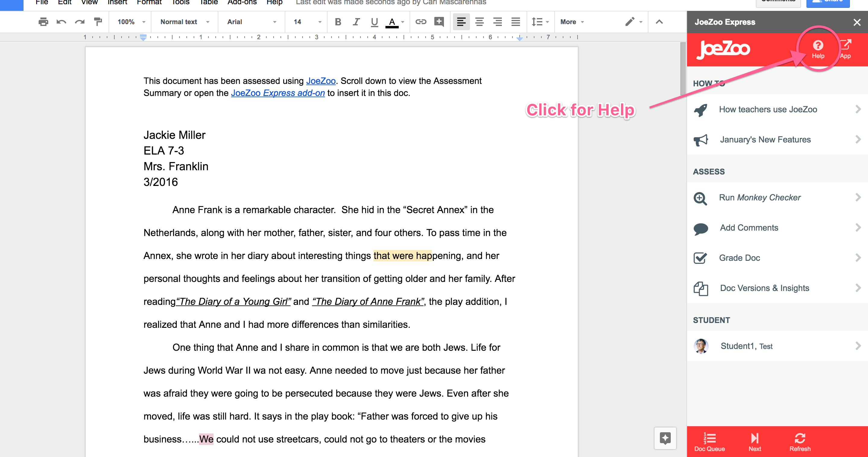Image resolution: width=868 pixels, height=457 pixels.
Task: Click the text color button
Action: point(392,22)
